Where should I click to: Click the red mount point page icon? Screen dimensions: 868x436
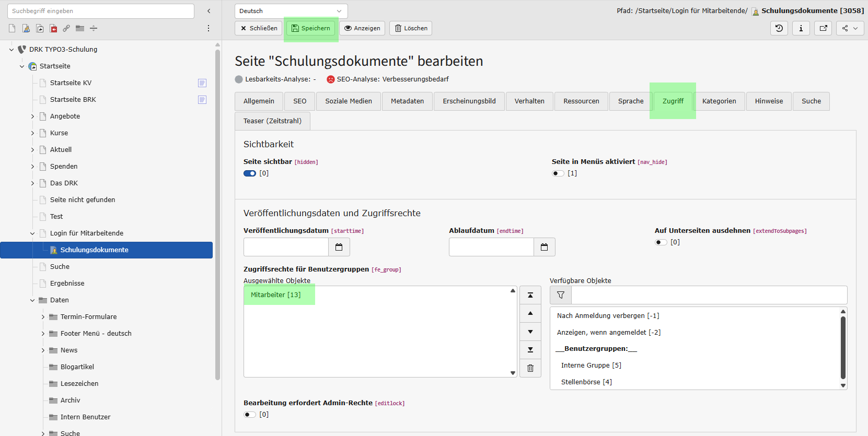point(53,28)
